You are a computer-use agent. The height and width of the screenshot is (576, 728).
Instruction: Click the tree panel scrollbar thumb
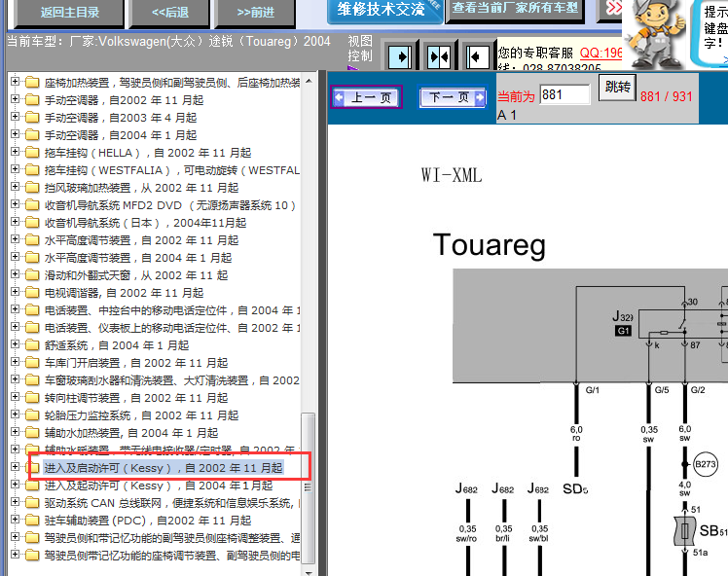309,487
